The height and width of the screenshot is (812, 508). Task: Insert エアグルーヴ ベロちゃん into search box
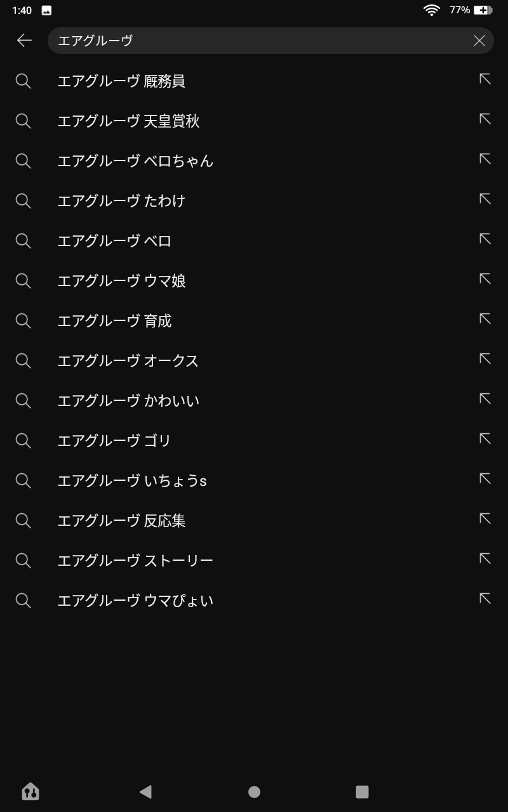(485, 159)
